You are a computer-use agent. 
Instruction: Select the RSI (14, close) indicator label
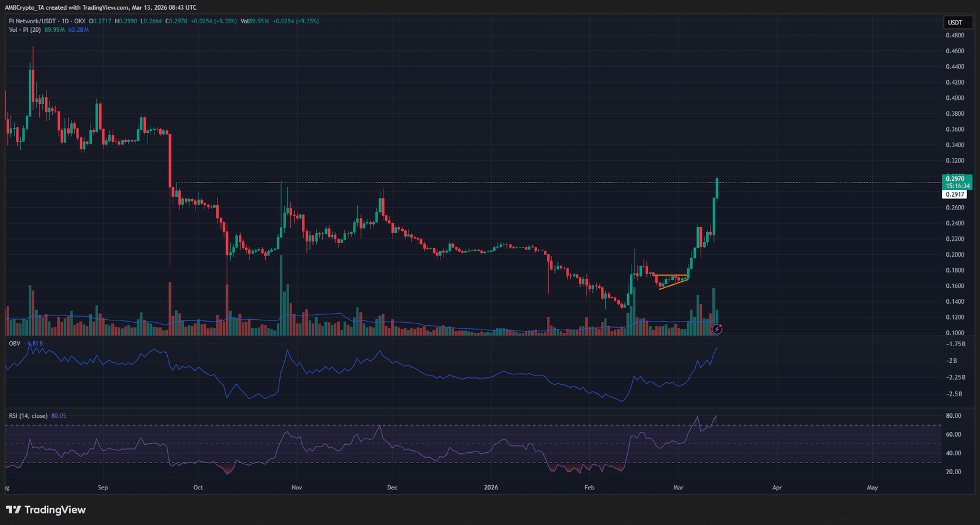click(x=28, y=416)
